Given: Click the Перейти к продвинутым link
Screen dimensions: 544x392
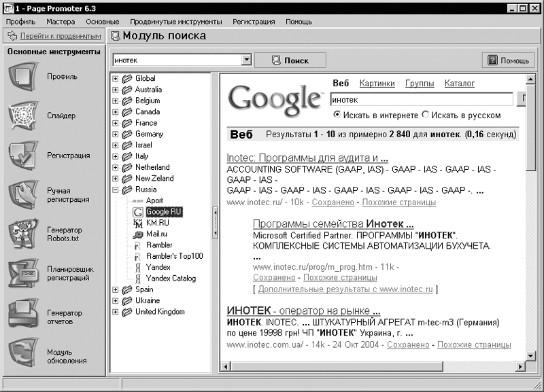Looking at the screenshot, I should click(x=61, y=36).
